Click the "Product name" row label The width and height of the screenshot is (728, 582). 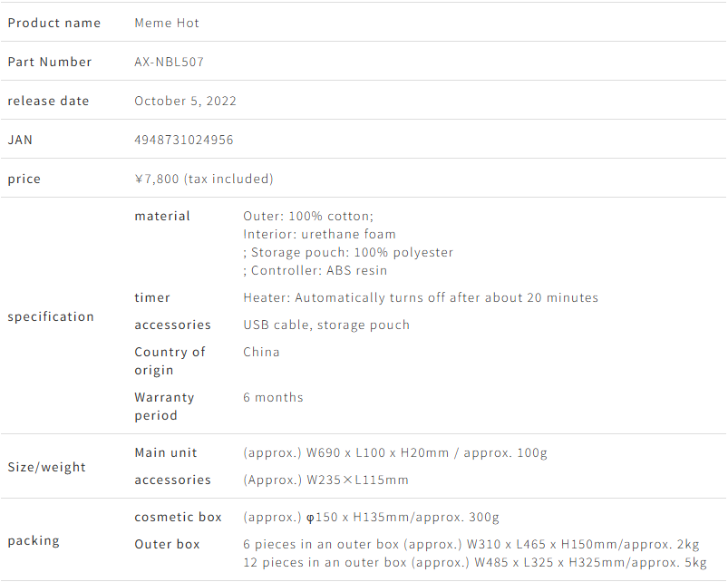point(54,23)
